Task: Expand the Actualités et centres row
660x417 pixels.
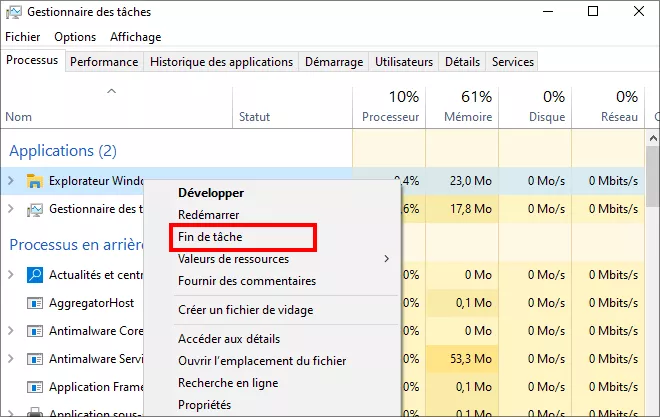Action: point(11,275)
